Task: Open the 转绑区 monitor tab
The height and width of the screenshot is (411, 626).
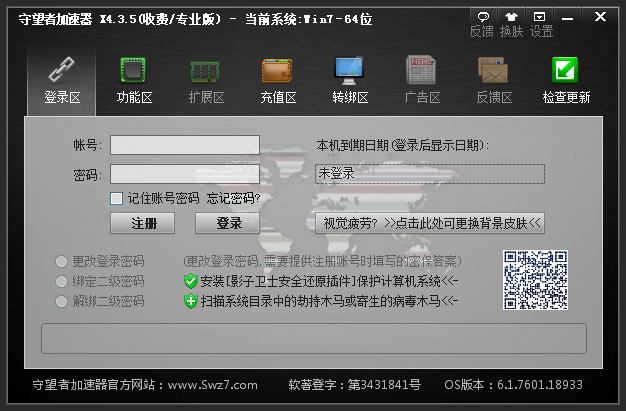Action: [x=349, y=81]
